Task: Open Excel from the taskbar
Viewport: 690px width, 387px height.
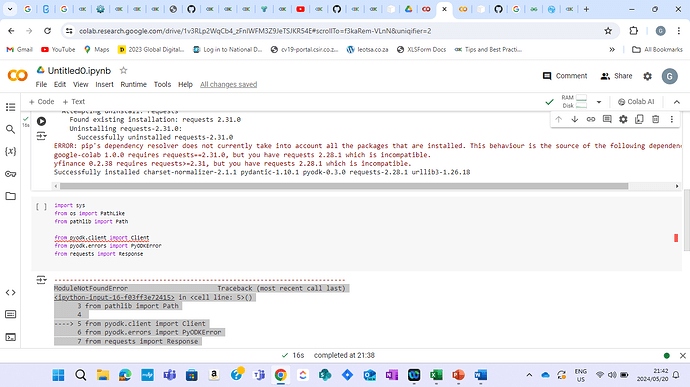Action: [436, 375]
